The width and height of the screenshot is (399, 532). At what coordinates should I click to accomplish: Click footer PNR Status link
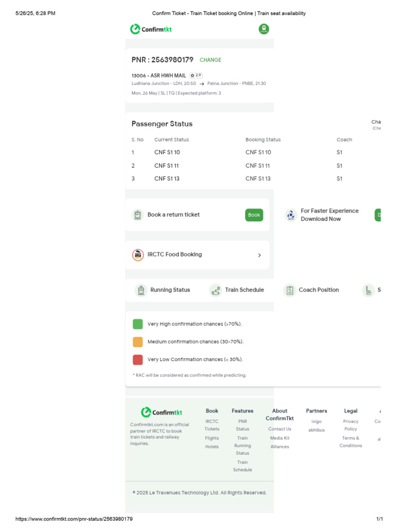pyautogui.click(x=243, y=425)
